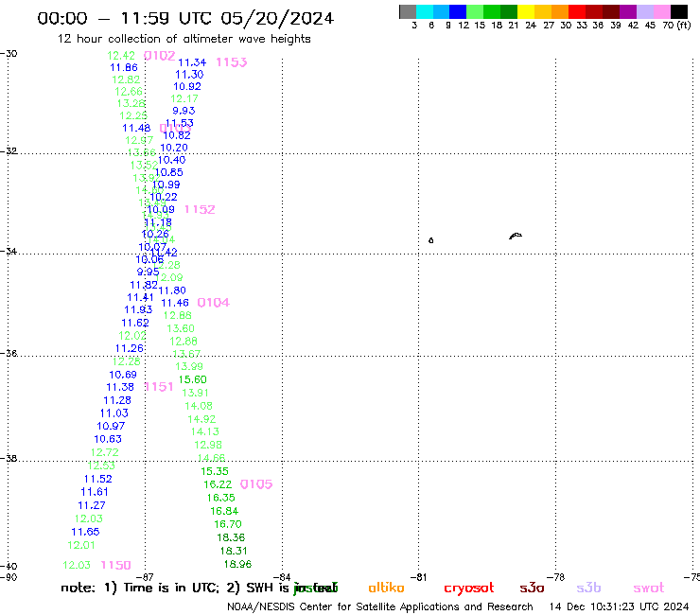Select the purple 39-42 ft legend swatch
700x615 pixels.
pyautogui.click(x=627, y=11)
